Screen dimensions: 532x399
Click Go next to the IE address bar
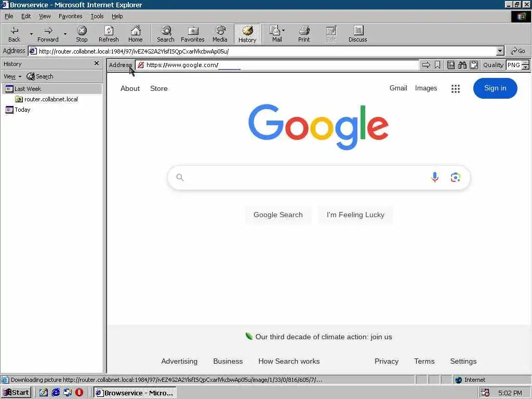click(x=518, y=51)
